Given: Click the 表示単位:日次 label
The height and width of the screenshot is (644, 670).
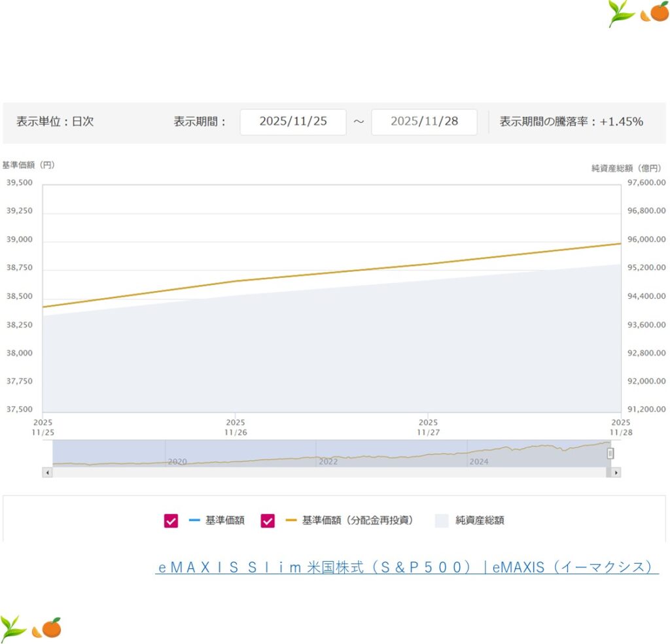Looking at the screenshot, I should (55, 122).
